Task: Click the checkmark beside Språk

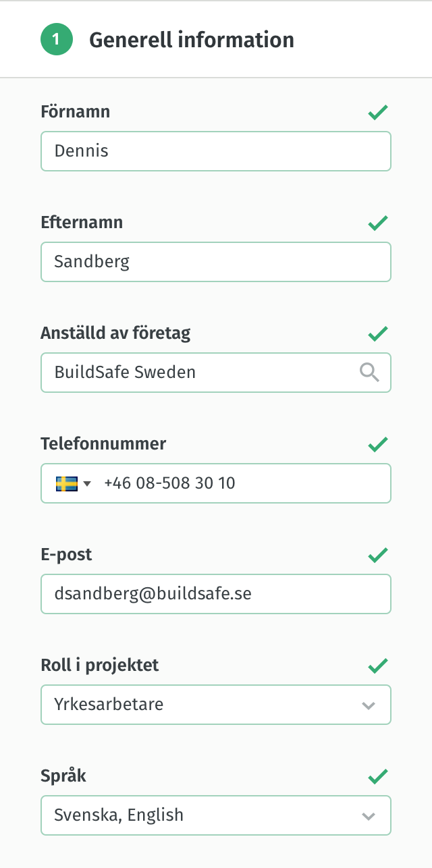Action: [x=378, y=777]
